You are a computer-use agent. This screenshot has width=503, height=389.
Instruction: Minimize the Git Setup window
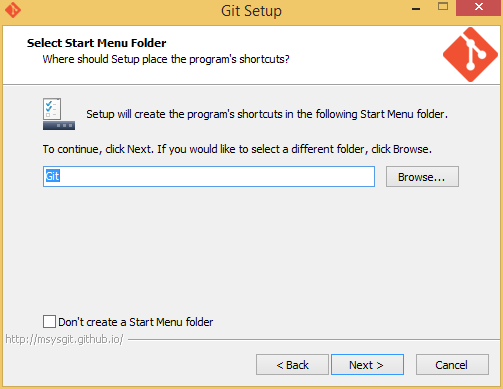(416, 9)
